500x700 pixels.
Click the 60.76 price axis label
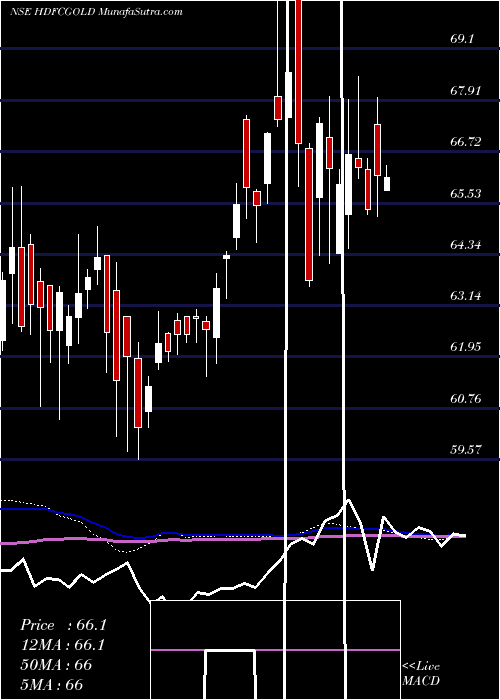tap(466, 398)
